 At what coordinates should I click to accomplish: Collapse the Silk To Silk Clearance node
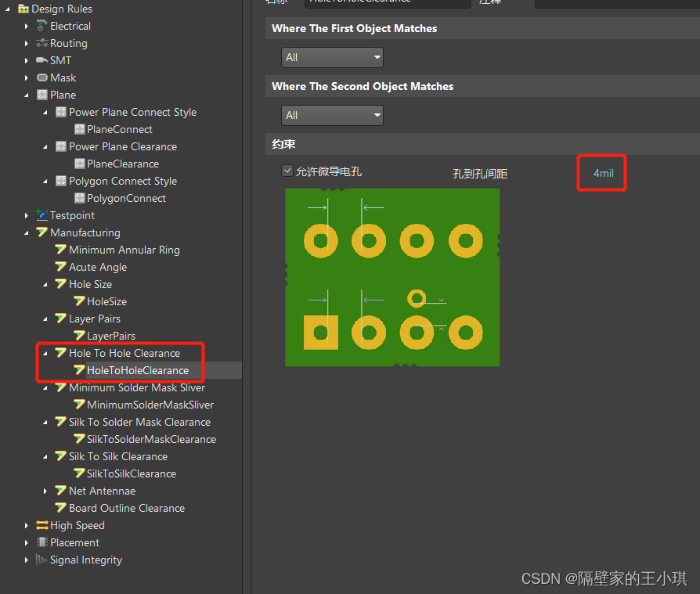45,457
